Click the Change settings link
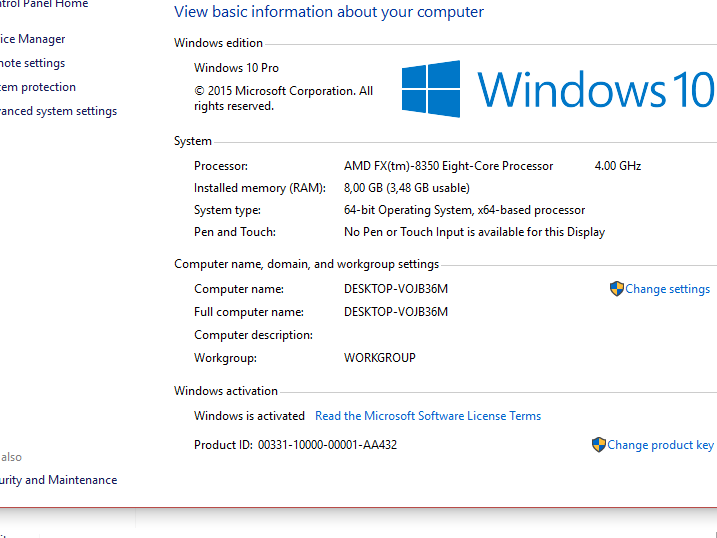This screenshot has height=538, width=717. point(668,289)
